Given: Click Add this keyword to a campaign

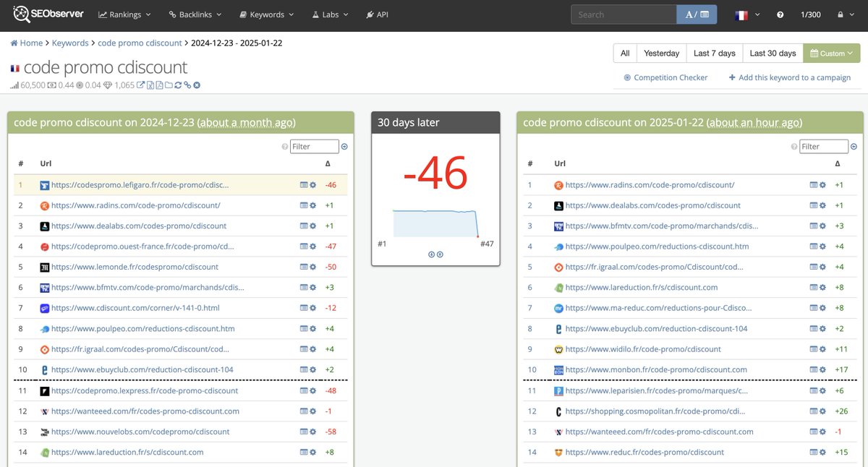Looking at the screenshot, I should pyautogui.click(x=790, y=77).
